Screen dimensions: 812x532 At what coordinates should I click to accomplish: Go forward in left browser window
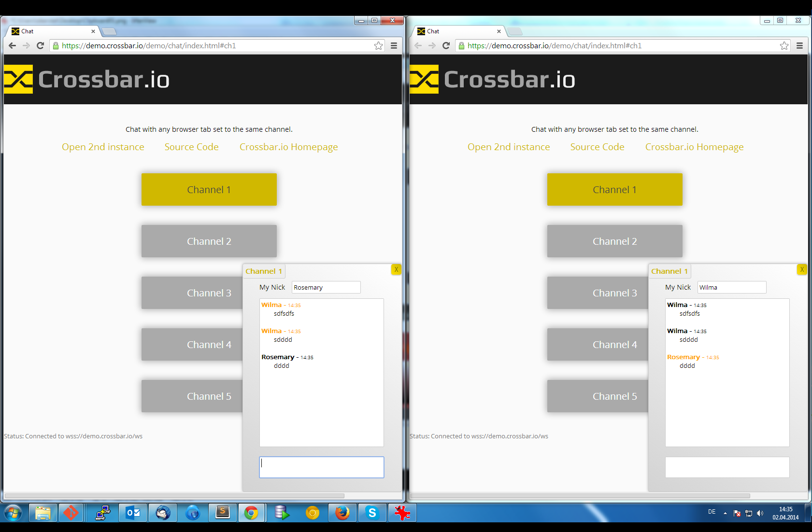tap(27, 45)
